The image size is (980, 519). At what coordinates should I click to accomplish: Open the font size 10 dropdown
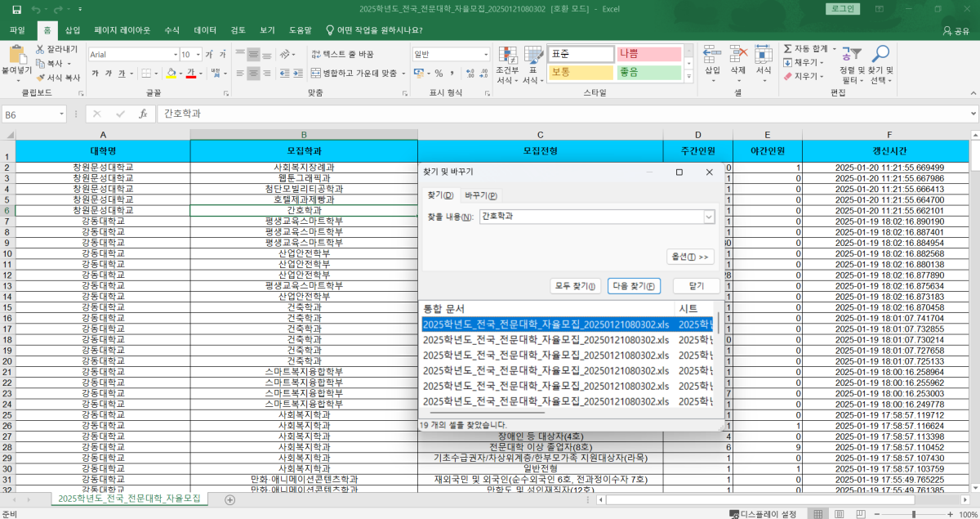(x=198, y=55)
